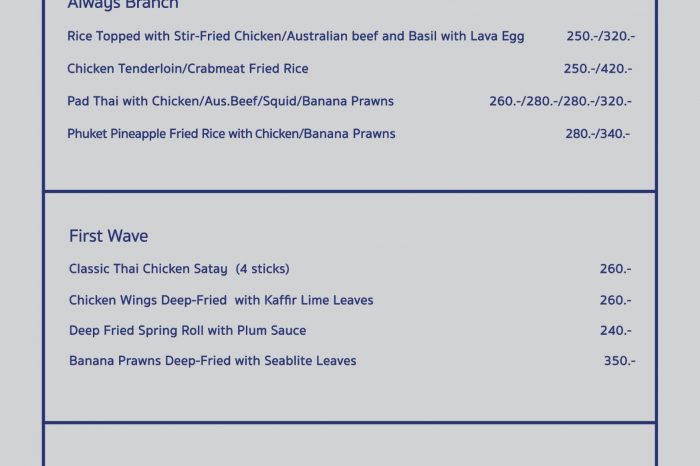The height and width of the screenshot is (466, 700).
Task: Choose Banana Prawns Deep-Fried with Seablite Leaves
Action: point(212,361)
